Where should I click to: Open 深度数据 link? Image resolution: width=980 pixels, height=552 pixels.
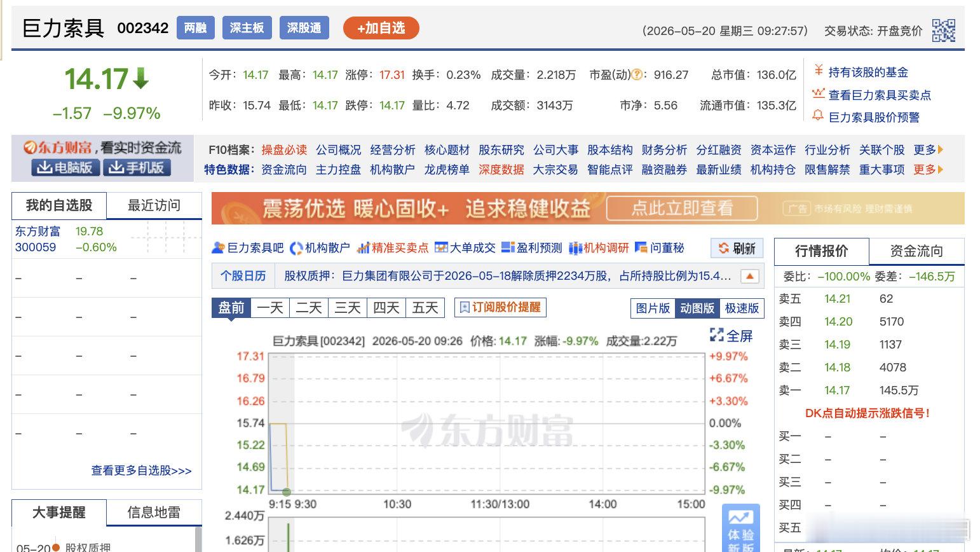tap(501, 170)
